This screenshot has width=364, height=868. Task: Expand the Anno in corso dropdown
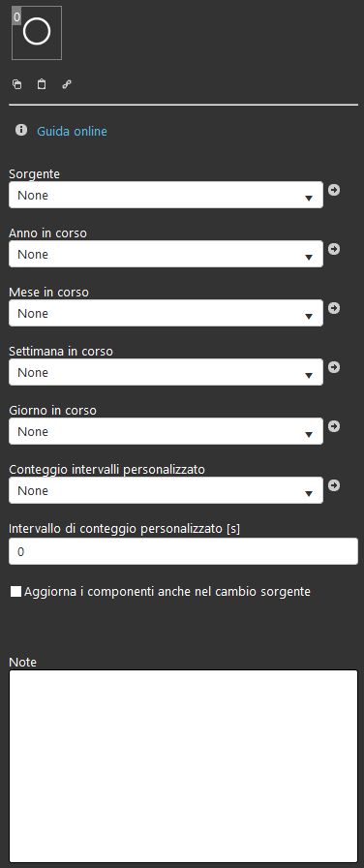[166, 254]
